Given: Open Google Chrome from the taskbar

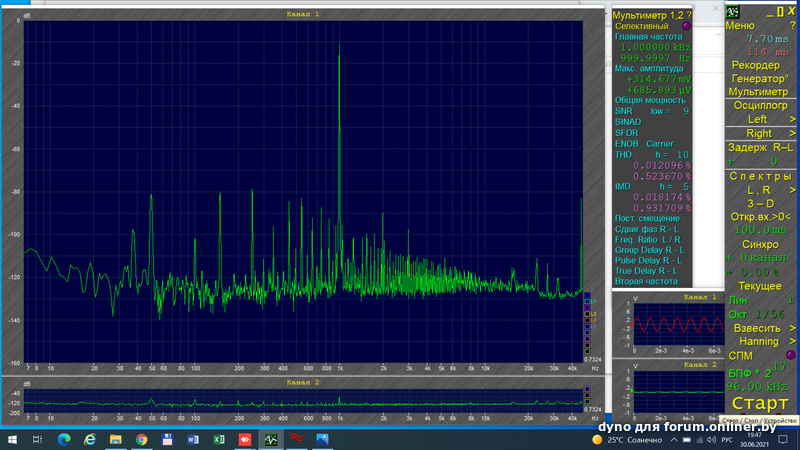Looking at the screenshot, I should (x=142, y=439).
